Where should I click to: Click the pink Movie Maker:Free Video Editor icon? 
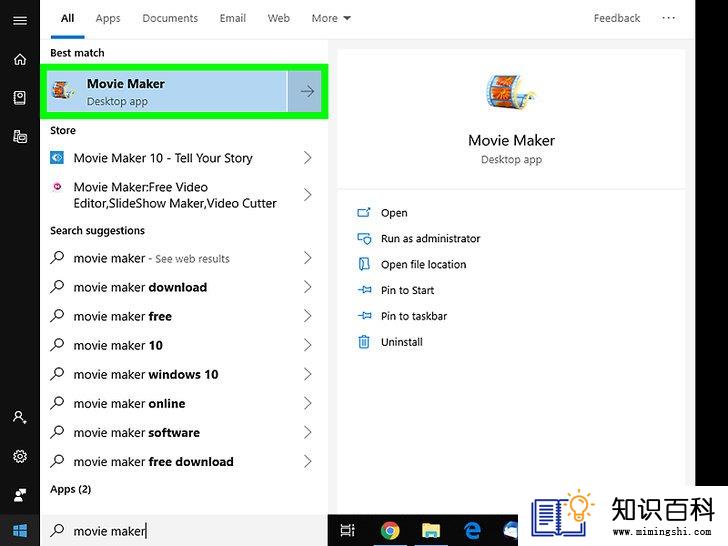click(57, 187)
